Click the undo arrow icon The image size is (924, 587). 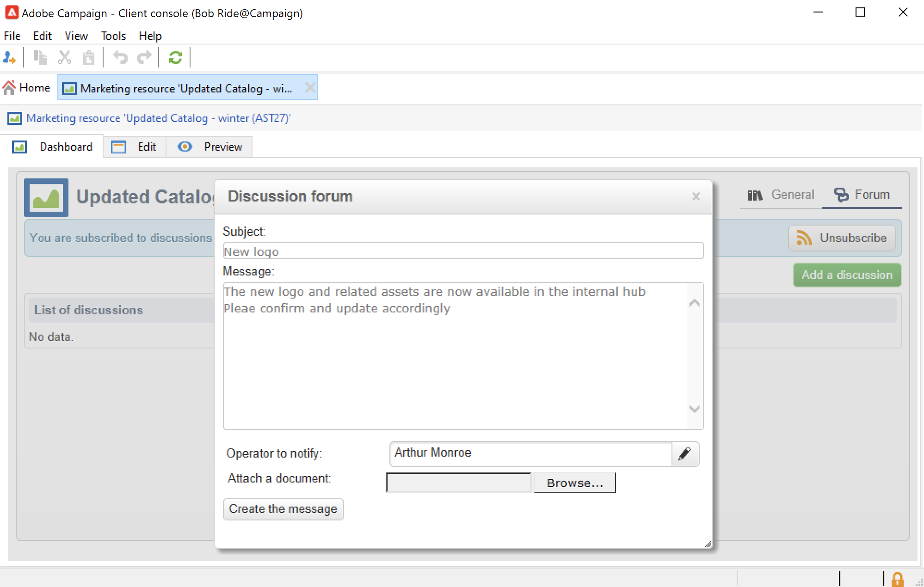pyautogui.click(x=120, y=57)
